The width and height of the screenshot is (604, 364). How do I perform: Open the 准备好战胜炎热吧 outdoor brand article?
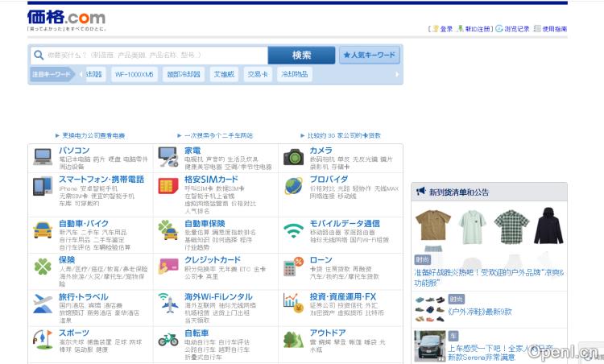(x=489, y=278)
